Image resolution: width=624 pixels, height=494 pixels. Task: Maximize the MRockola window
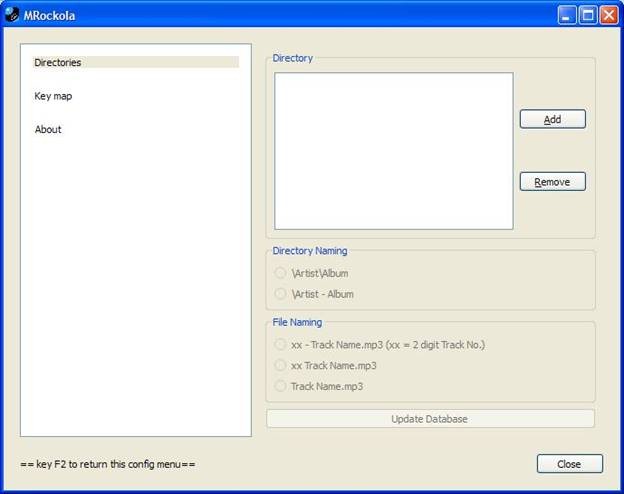[588, 16]
